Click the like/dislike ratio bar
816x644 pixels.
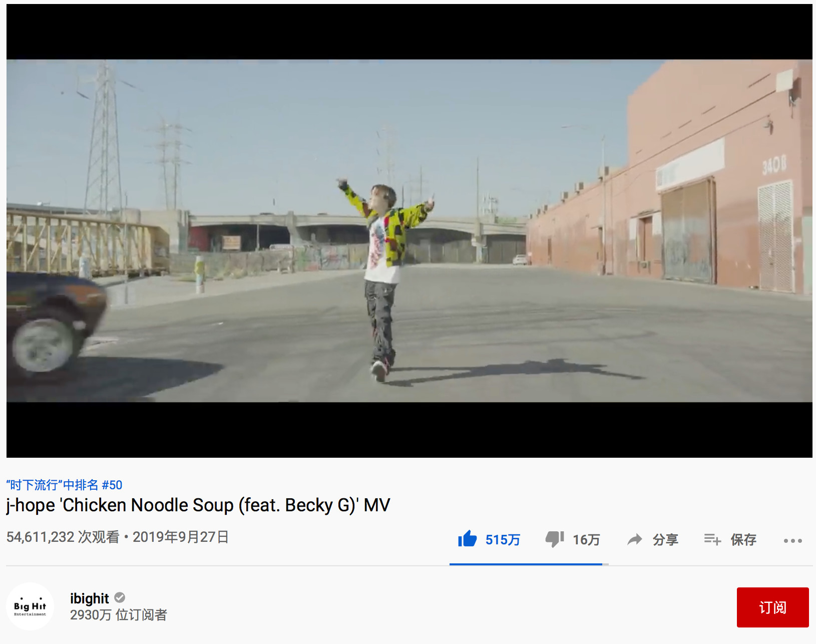pyautogui.click(x=529, y=564)
